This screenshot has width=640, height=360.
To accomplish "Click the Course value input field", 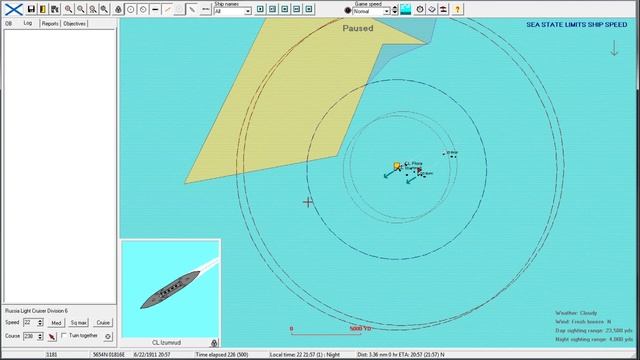I will (x=30, y=336).
